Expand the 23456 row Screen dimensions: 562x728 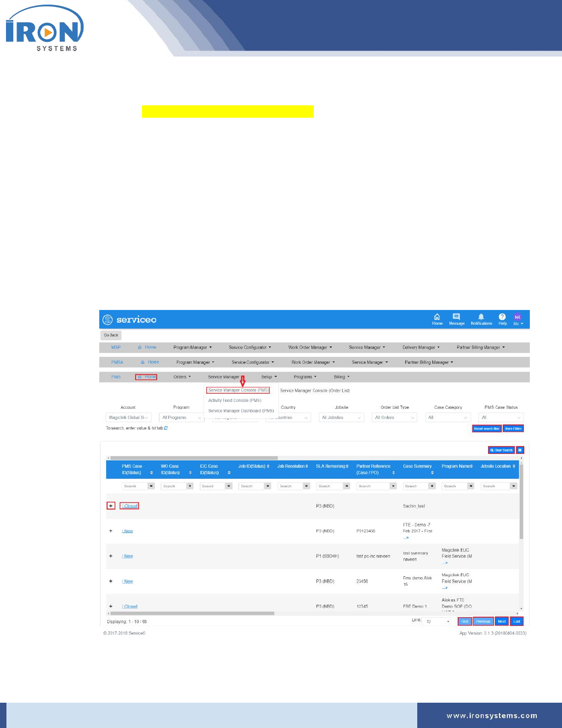click(111, 581)
